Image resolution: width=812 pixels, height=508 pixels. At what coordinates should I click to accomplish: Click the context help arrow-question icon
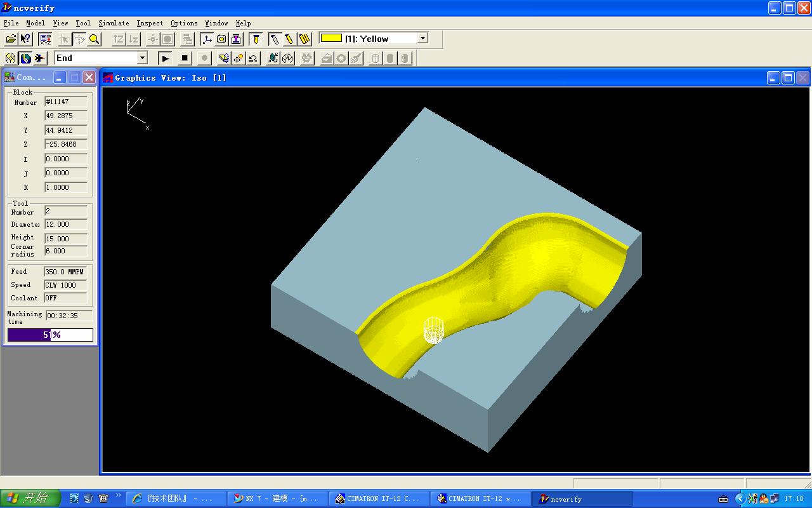tap(25, 39)
